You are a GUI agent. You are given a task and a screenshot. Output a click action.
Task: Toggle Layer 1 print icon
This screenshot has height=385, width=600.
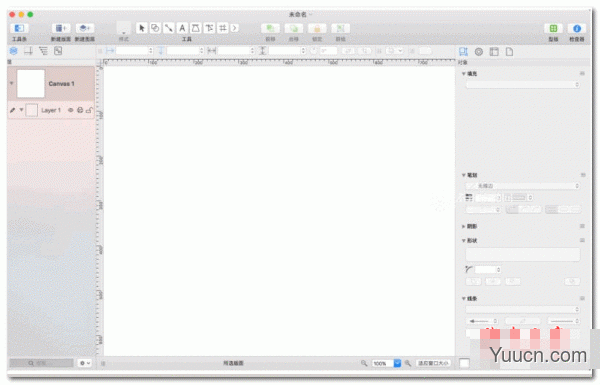pyautogui.click(x=80, y=110)
